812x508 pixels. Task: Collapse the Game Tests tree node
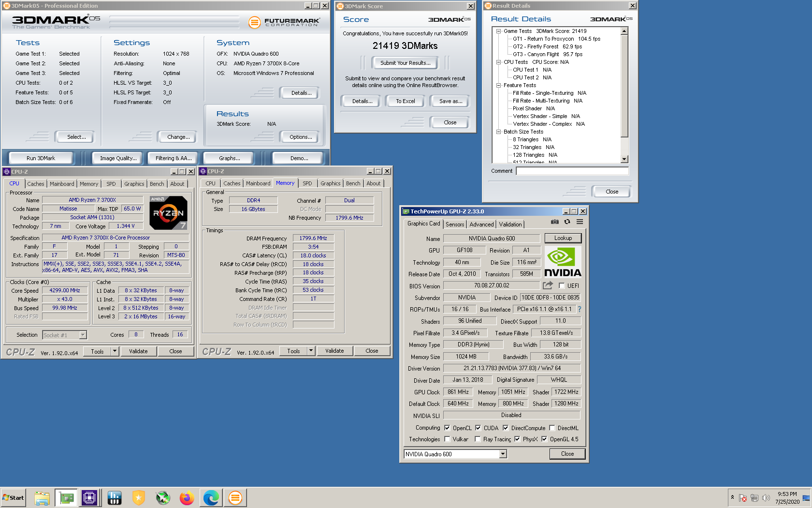pyautogui.click(x=498, y=31)
